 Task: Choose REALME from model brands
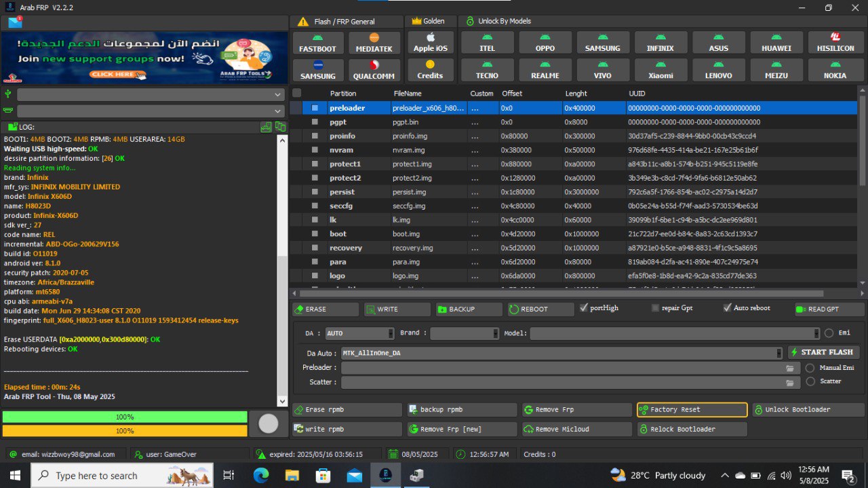(545, 70)
